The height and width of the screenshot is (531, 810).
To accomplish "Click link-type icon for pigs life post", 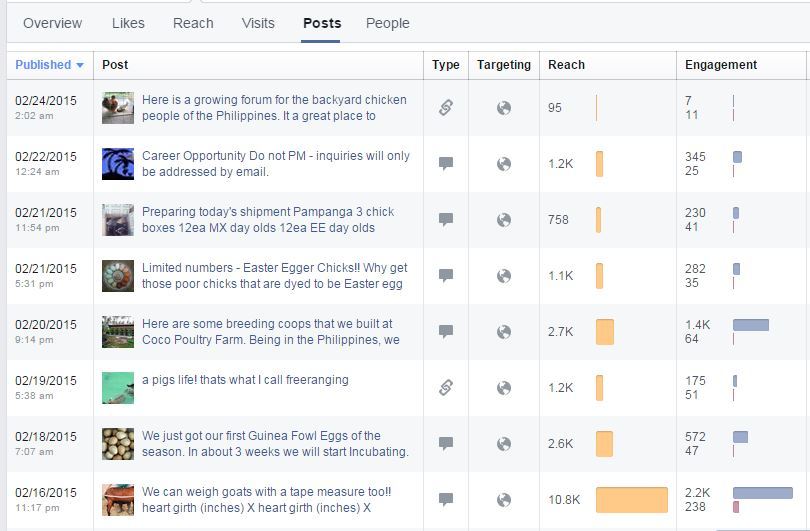I will (446, 387).
